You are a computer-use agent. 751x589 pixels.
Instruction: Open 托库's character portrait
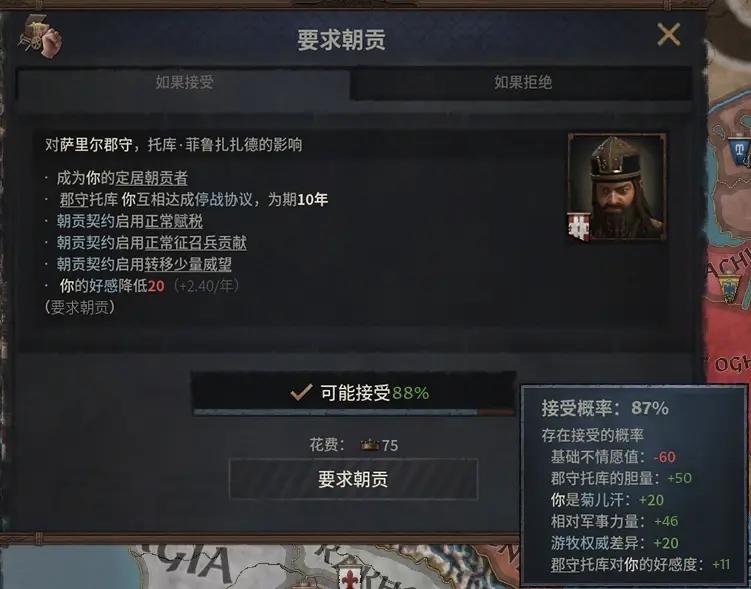tap(617, 186)
